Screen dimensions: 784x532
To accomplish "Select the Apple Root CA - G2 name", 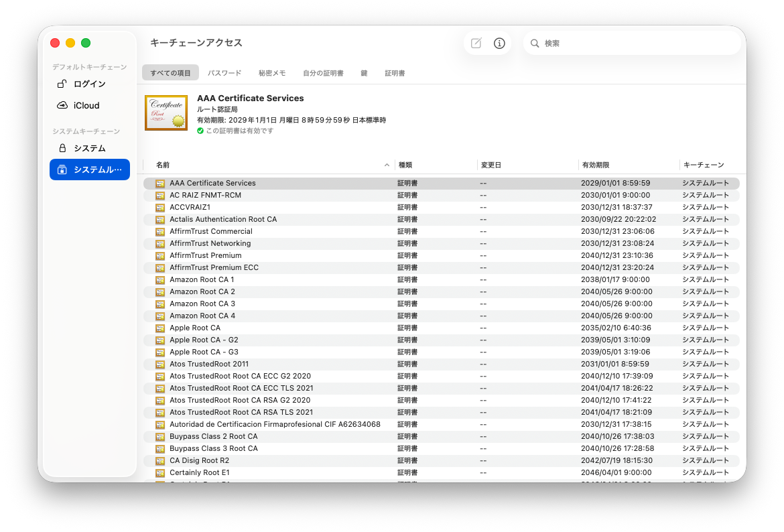I will [204, 340].
